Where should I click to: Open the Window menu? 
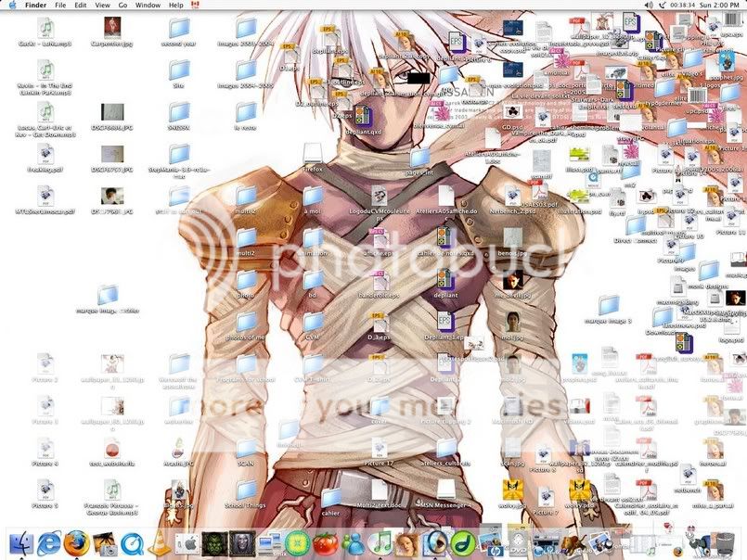point(148,5)
